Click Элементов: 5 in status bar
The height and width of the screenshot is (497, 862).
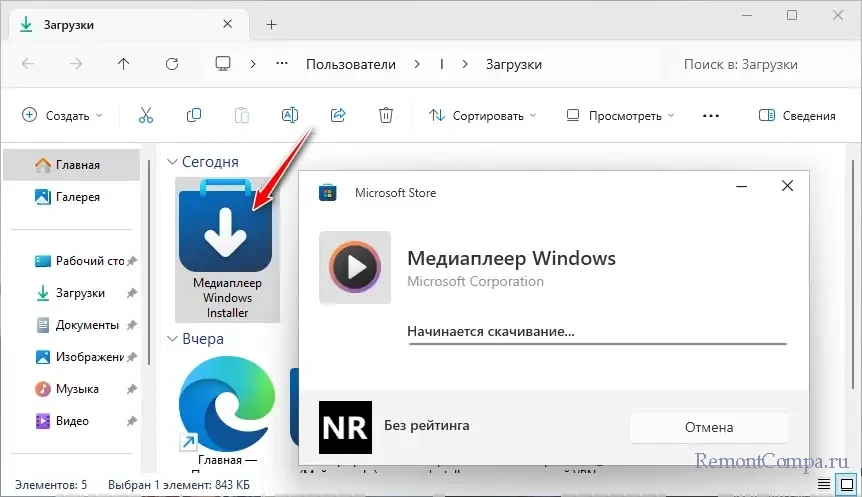51,485
